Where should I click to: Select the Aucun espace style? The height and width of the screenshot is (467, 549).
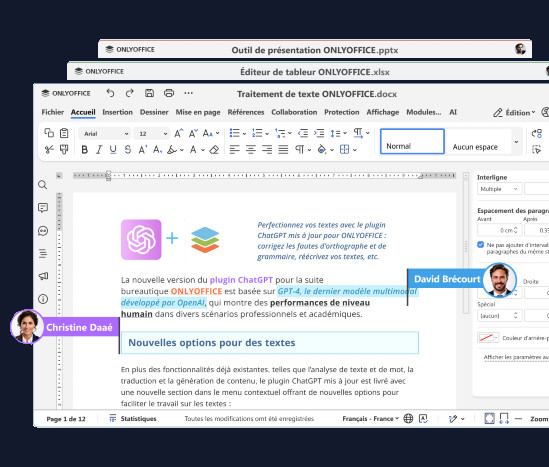[x=479, y=141]
